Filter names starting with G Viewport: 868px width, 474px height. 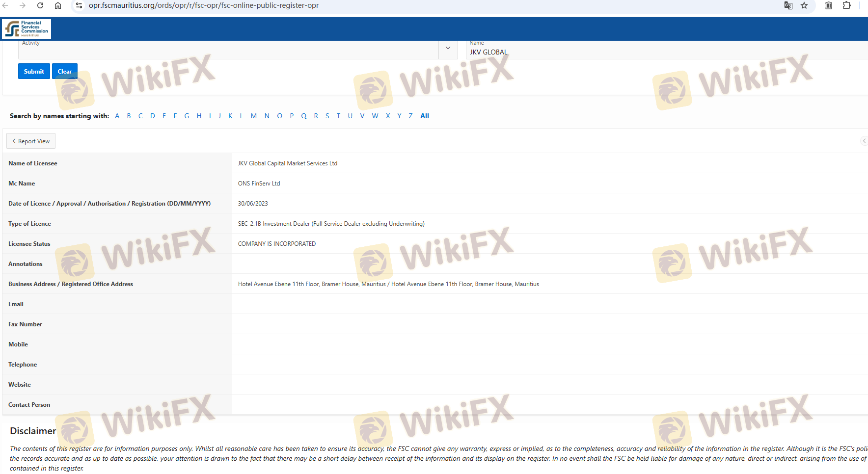(x=187, y=116)
